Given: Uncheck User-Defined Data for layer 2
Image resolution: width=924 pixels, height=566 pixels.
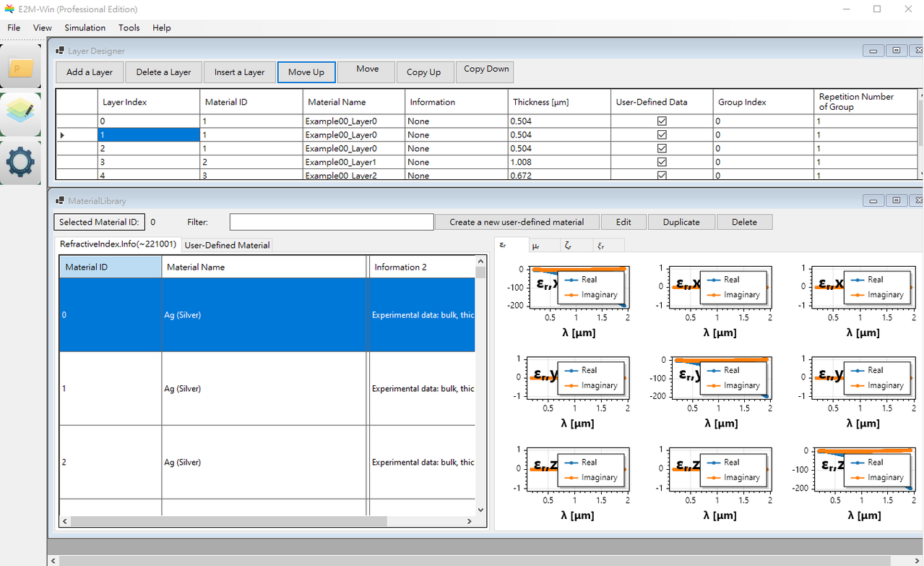Looking at the screenshot, I should pyautogui.click(x=662, y=148).
